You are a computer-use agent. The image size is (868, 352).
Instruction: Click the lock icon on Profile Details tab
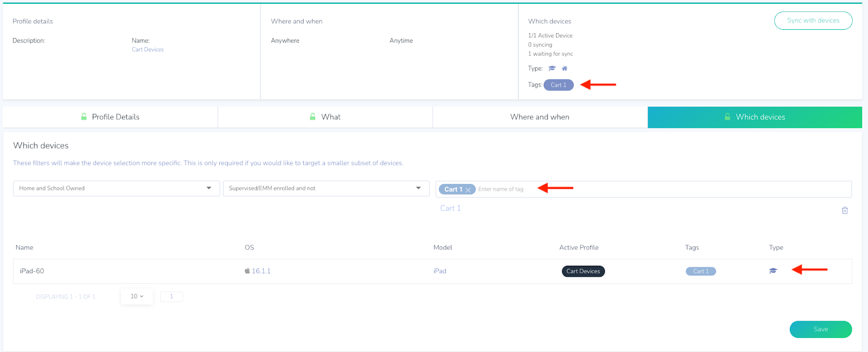click(84, 117)
